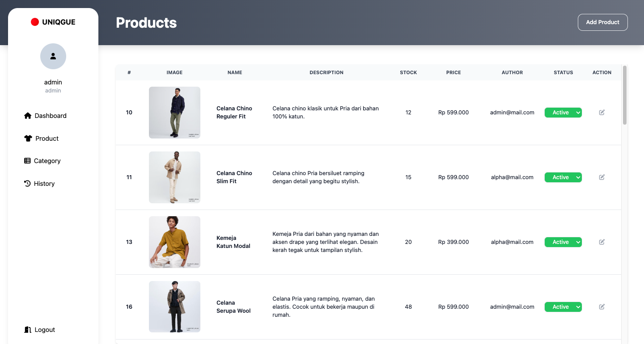Image resolution: width=644 pixels, height=344 pixels.
Task: Select product name Celana Chino Reguler Fit
Action: pyautogui.click(x=234, y=113)
